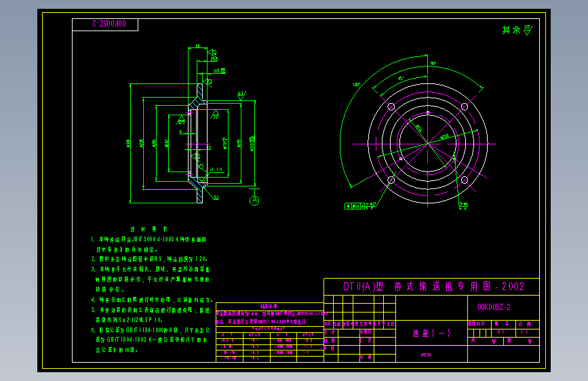Screen dimensions: 588x381
Task: Click the position tolerance frame below the circular view
Action: tap(355, 206)
